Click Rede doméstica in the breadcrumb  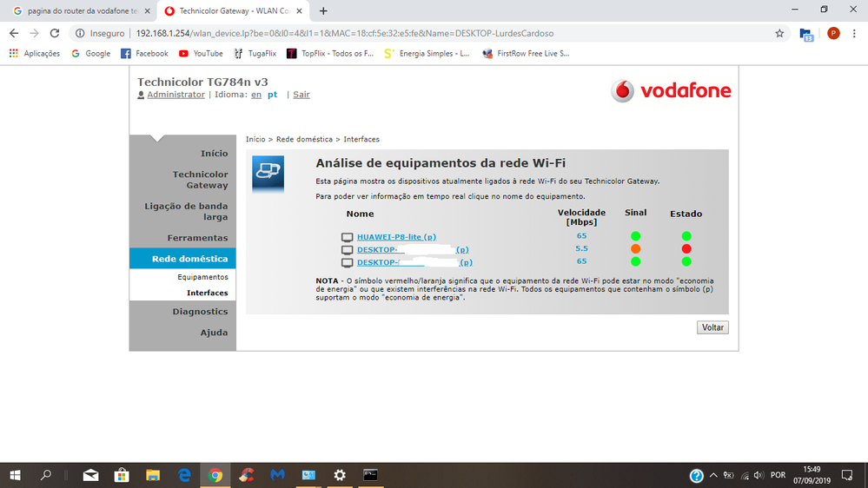(304, 140)
